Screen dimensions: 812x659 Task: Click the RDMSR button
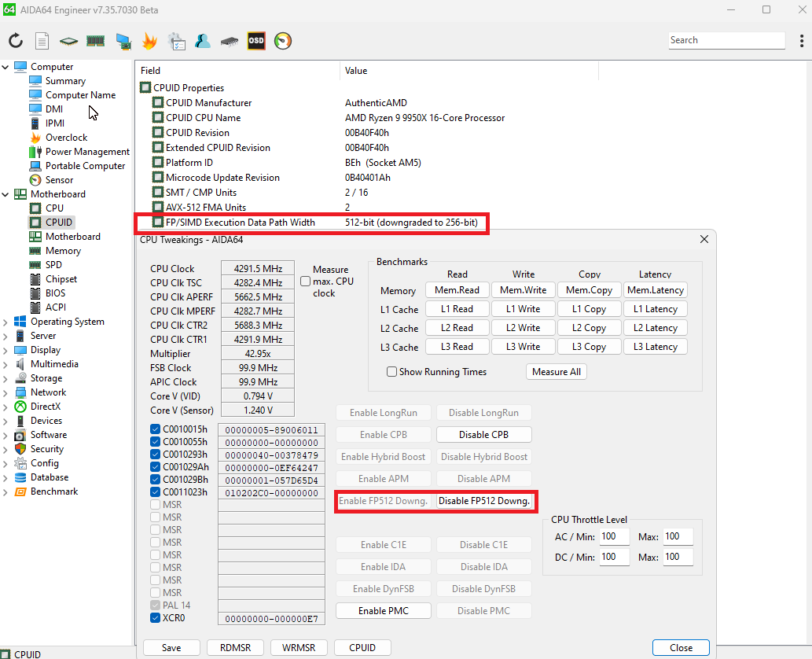(x=235, y=648)
